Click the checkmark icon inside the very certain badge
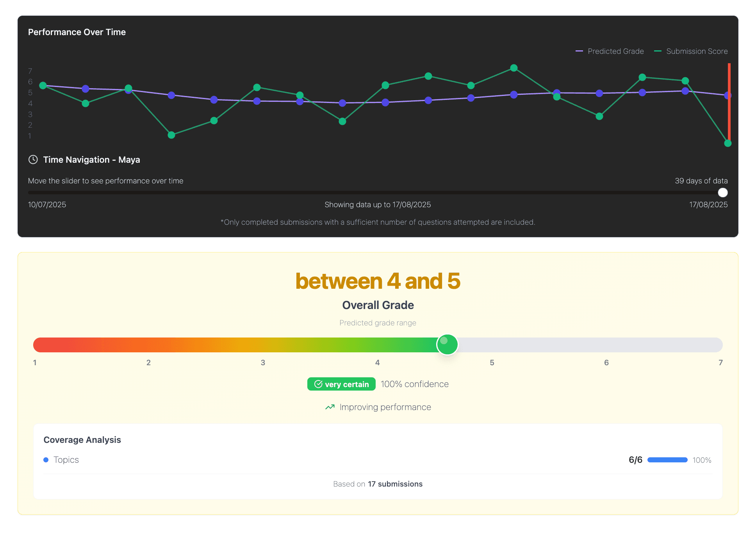Image resolution: width=756 pixels, height=533 pixels. [318, 384]
